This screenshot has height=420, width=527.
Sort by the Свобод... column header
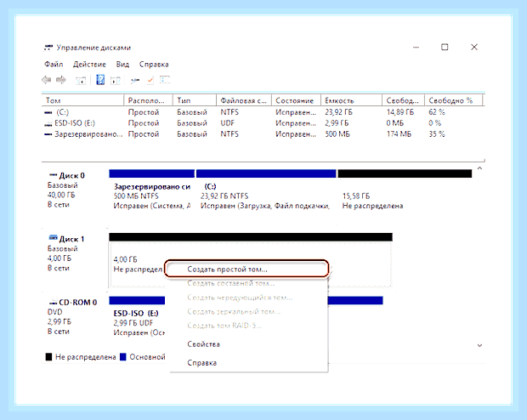[403, 100]
